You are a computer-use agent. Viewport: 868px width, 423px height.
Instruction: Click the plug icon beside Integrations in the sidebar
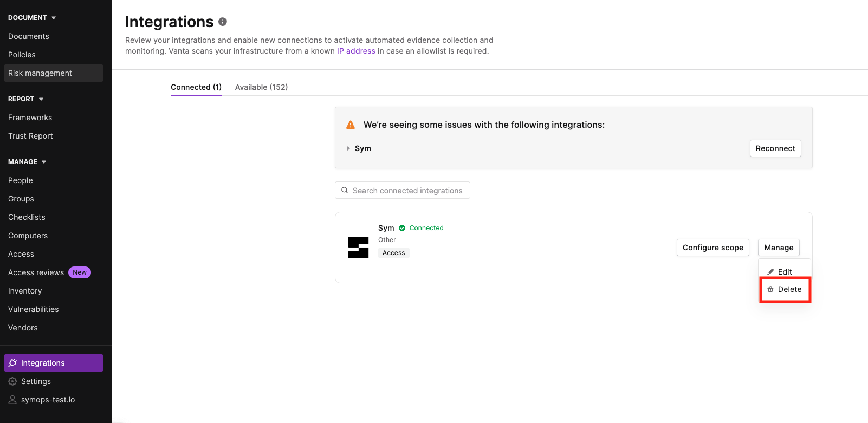pyautogui.click(x=13, y=363)
